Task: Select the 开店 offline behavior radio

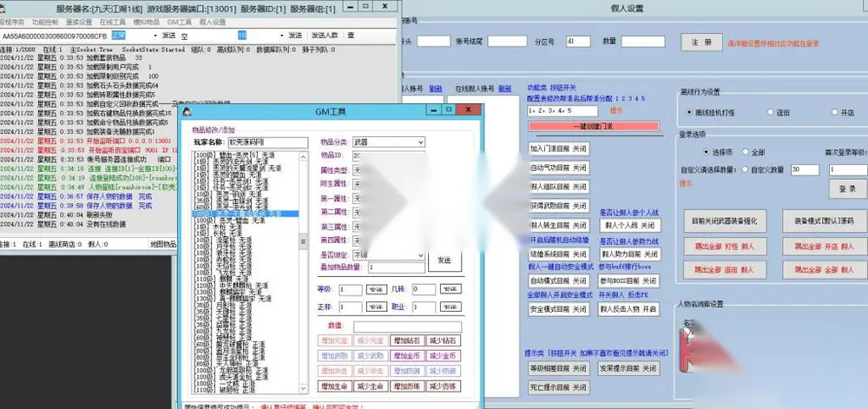Action: pyautogui.click(x=835, y=112)
